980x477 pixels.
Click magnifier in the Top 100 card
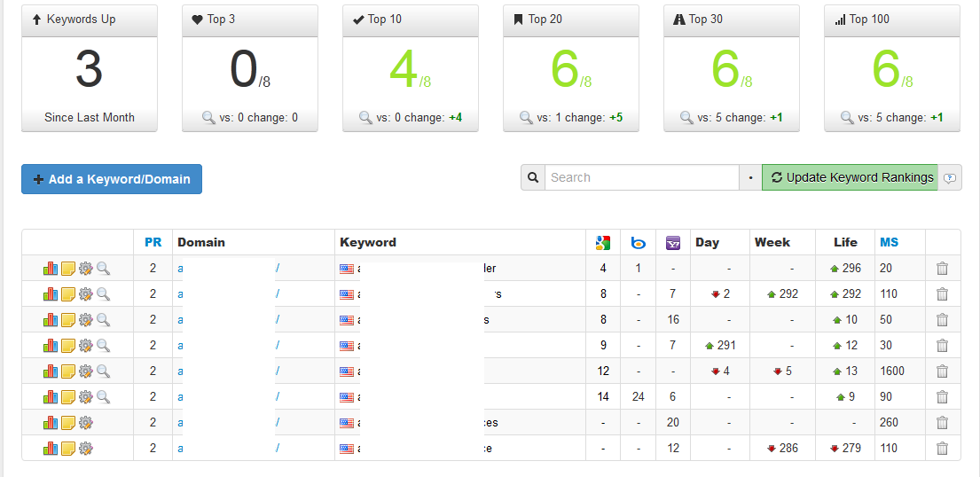point(848,117)
